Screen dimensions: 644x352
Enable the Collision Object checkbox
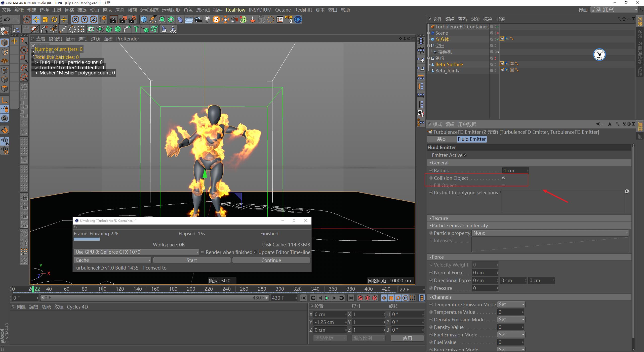pyautogui.click(x=504, y=178)
